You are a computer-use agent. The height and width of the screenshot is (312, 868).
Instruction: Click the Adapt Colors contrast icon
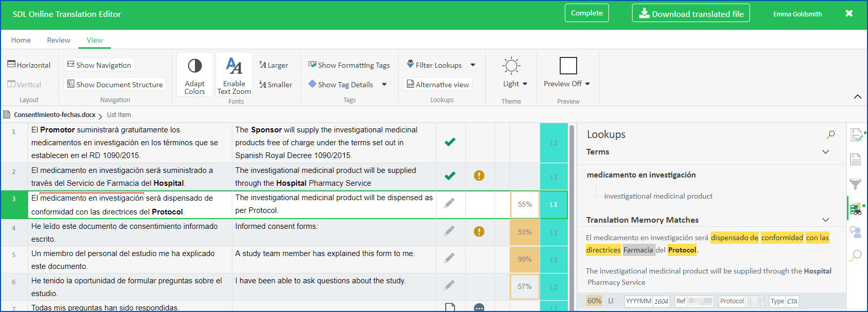pos(194,66)
